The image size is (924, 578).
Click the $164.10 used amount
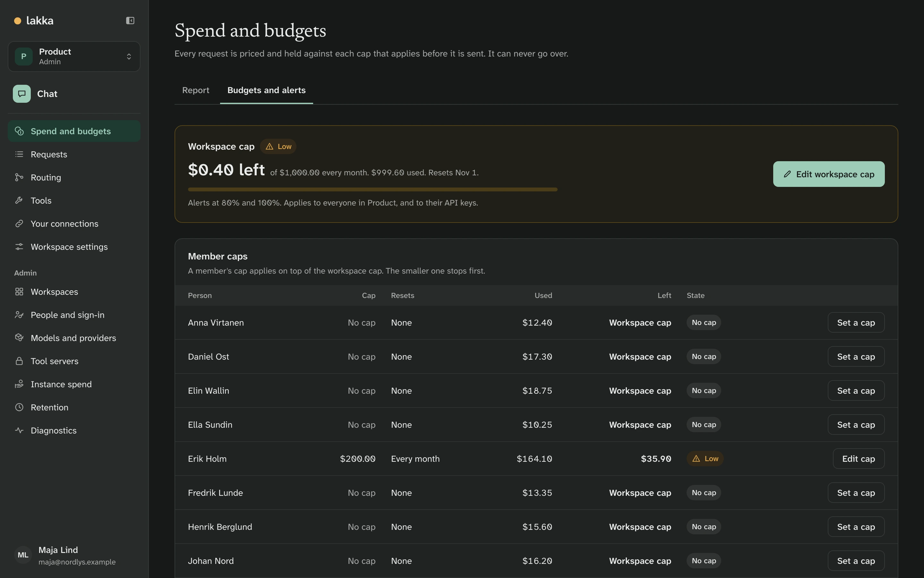(x=534, y=459)
